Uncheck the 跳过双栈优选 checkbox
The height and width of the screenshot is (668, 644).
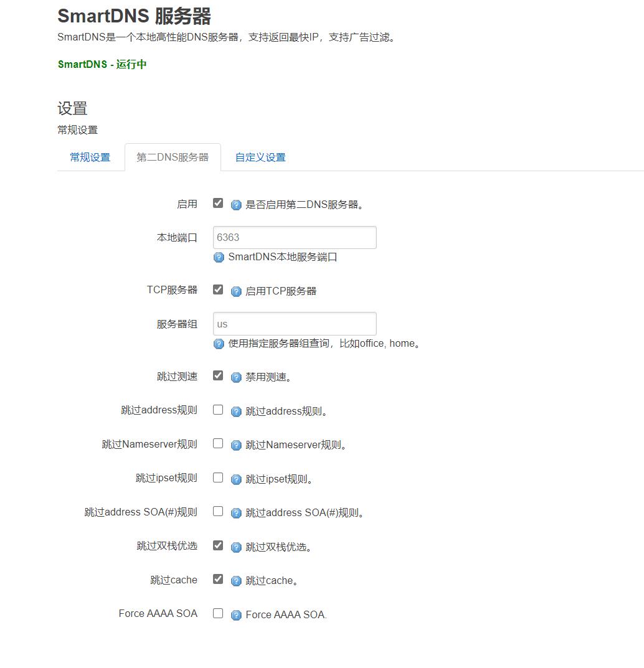(x=218, y=545)
